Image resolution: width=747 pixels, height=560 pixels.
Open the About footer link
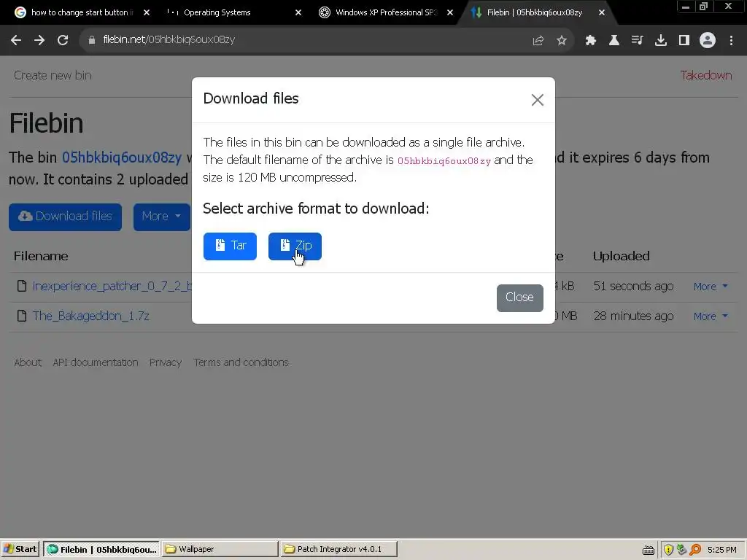(28, 362)
